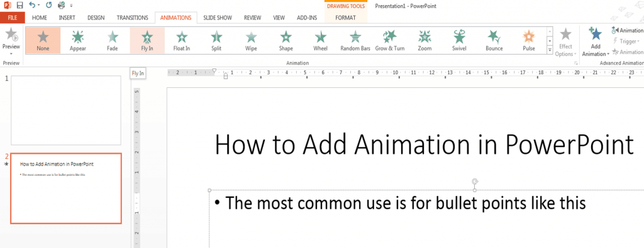
Task: Open the Trigger dropdown
Action: click(x=626, y=41)
